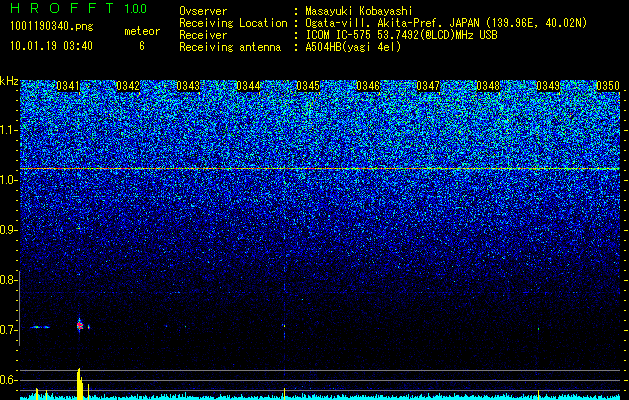The image size is (629, 400).
Task: Click the Receiving Location line with Ogata-vill. Akita-Pref.
Action: pyautogui.click(x=383, y=23)
